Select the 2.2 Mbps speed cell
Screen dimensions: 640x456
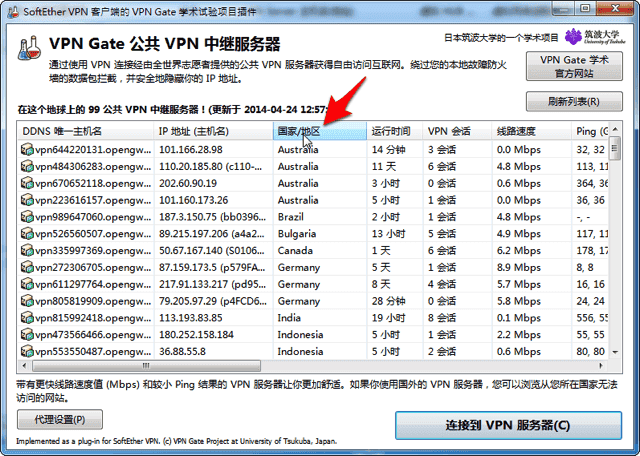(518, 334)
